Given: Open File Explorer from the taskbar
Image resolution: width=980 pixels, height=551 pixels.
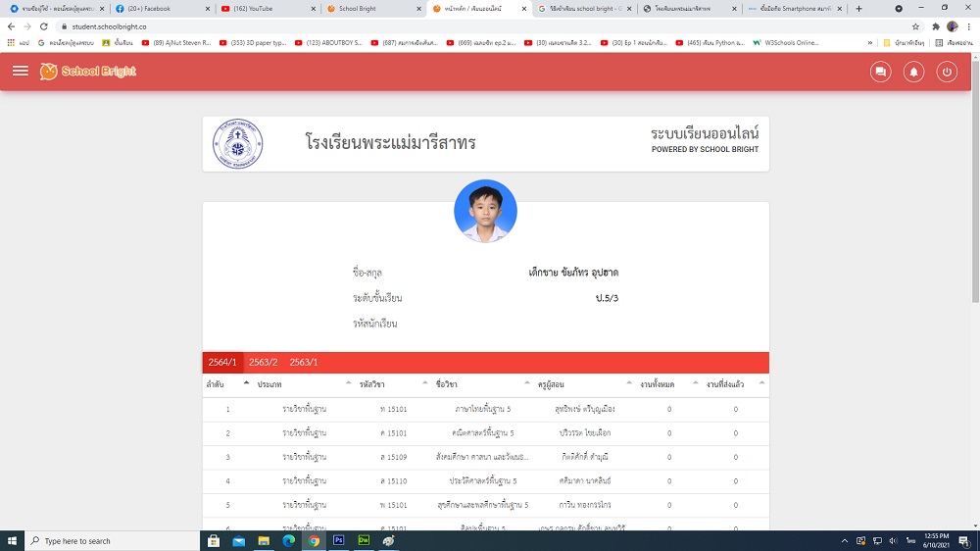Looking at the screenshot, I should click(264, 541).
